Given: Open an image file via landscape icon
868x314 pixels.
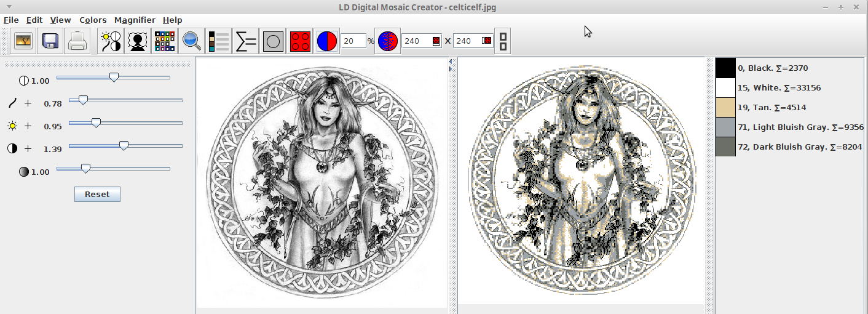Looking at the screenshot, I should click(x=24, y=41).
